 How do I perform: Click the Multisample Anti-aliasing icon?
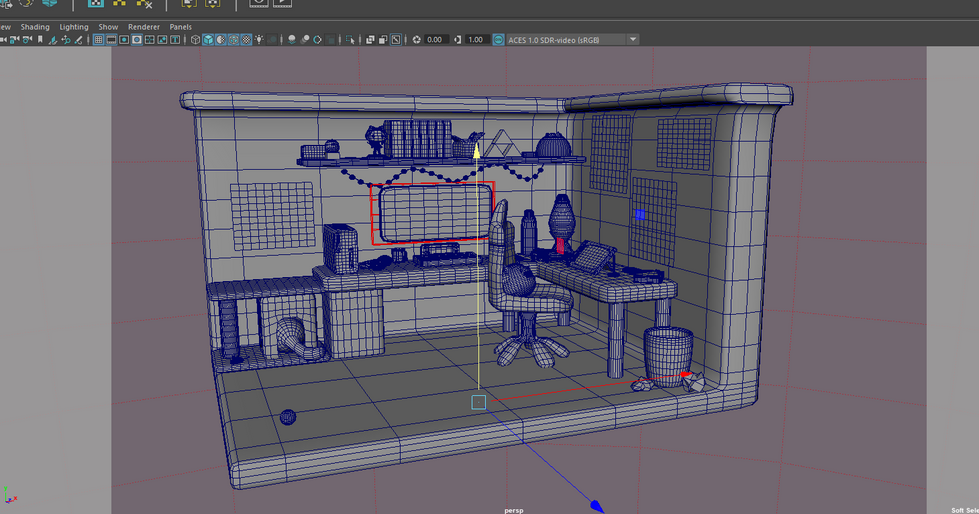[x=317, y=40]
